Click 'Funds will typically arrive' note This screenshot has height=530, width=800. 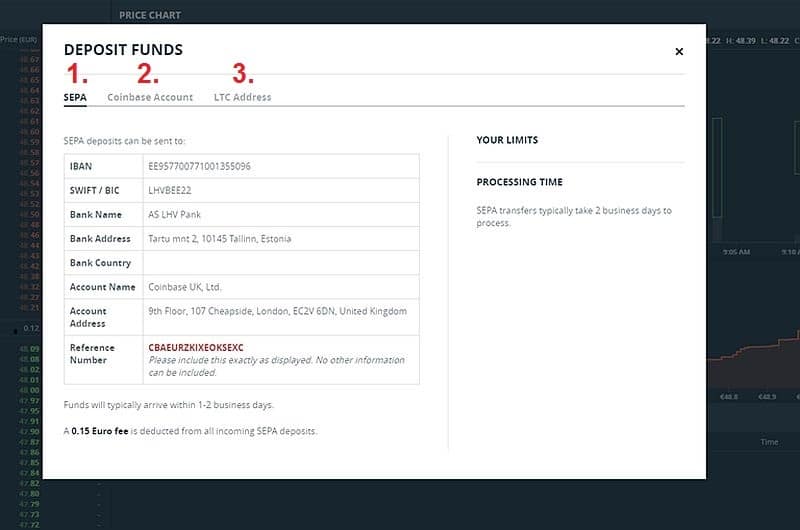pos(169,405)
